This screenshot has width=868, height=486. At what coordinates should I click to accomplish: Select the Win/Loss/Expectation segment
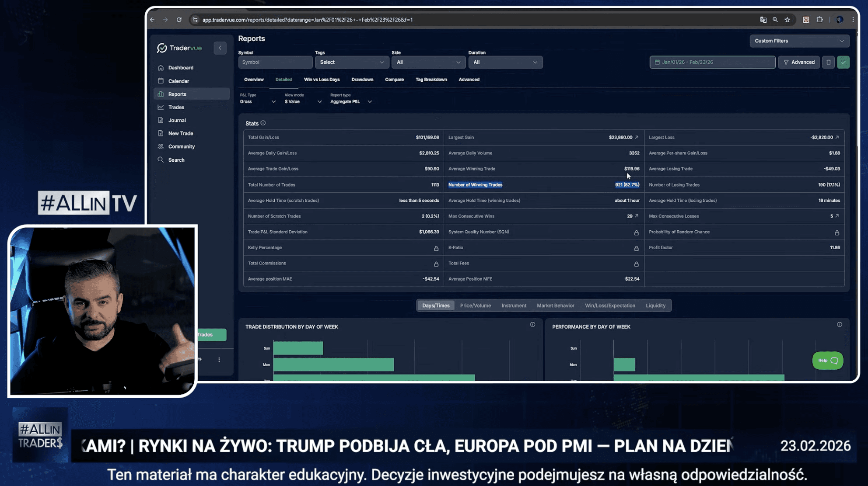pos(609,305)
